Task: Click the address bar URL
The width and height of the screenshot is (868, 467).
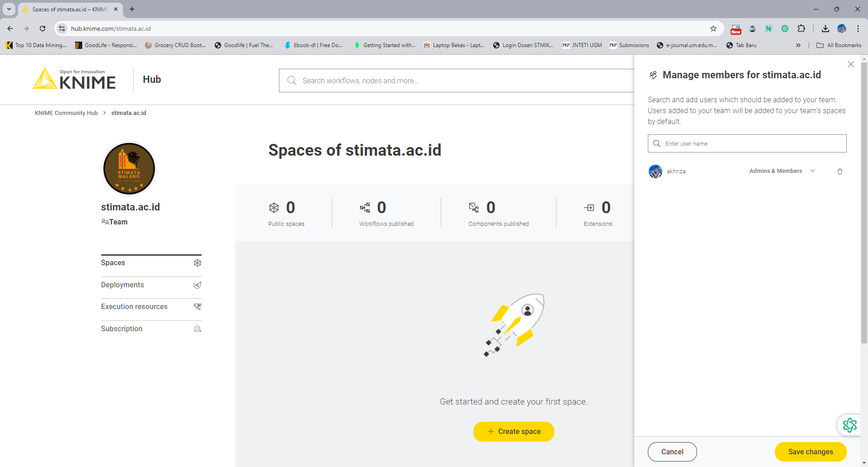Action: click(x=111, y=29)
